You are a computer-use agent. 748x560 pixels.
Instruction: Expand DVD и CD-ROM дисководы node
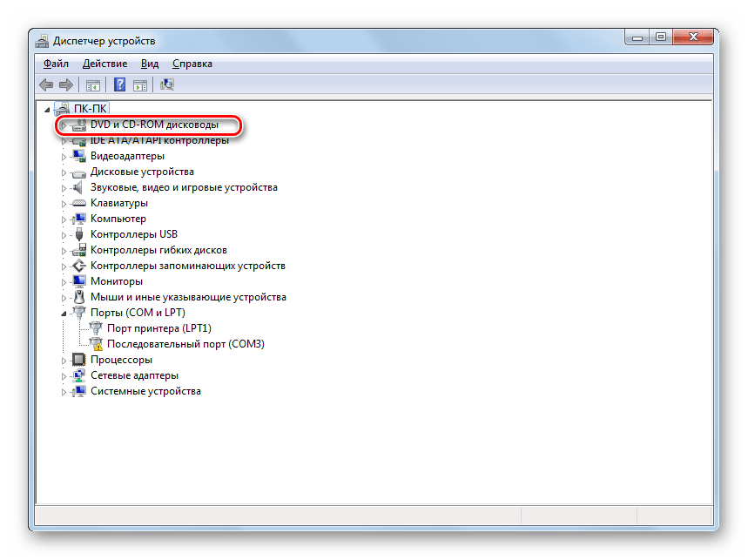click(x=64, y=125)
